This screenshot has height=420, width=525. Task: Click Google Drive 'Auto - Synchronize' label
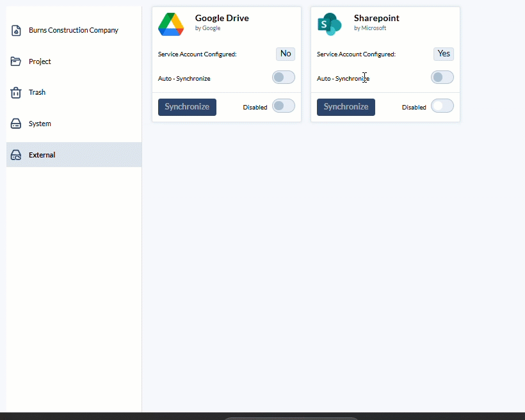184,78
